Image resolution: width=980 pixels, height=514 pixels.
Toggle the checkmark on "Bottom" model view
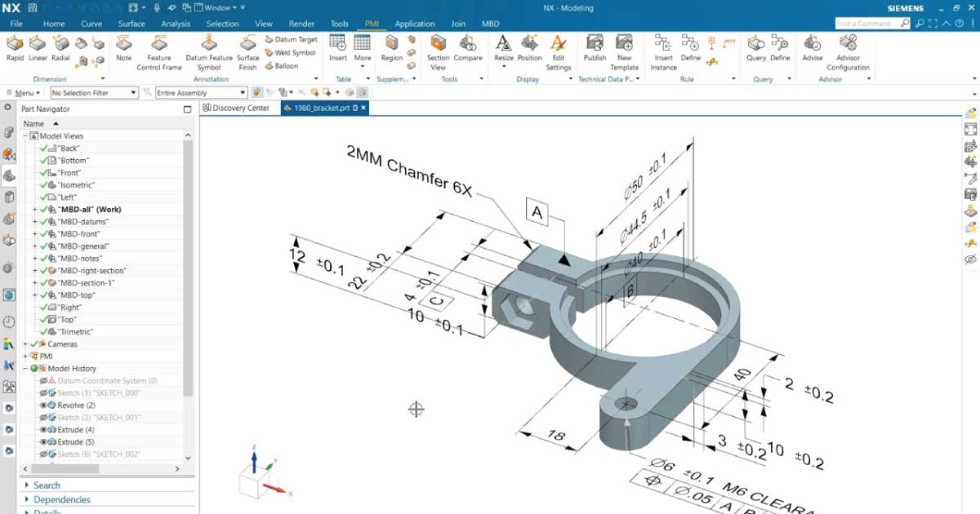point(44,161)
